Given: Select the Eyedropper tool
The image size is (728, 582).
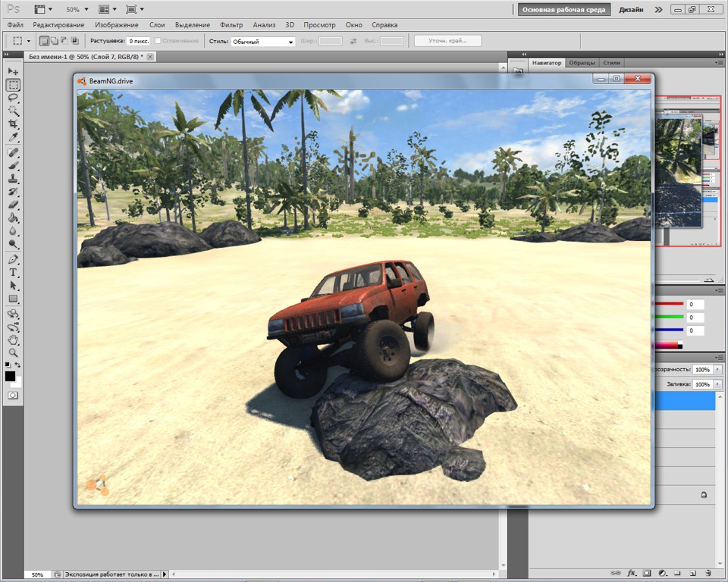Looking at the screenshot, I should pos(13,137).
